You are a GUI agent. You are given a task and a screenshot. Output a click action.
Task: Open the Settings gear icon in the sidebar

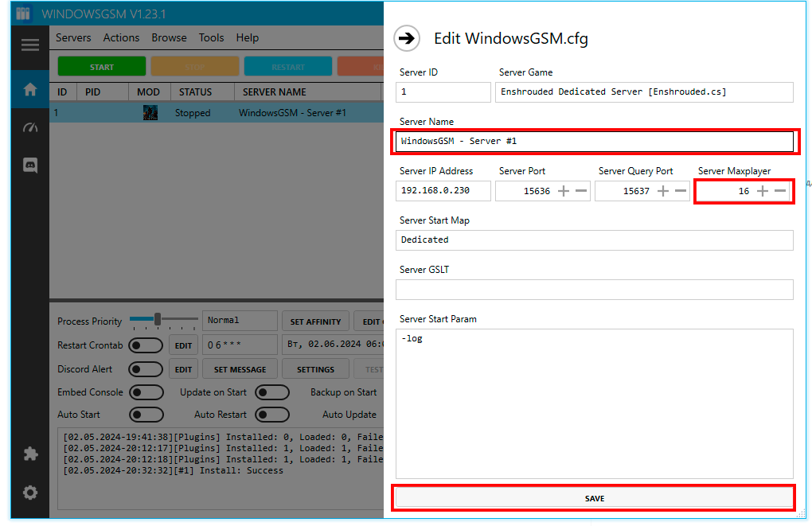point(30,493)
